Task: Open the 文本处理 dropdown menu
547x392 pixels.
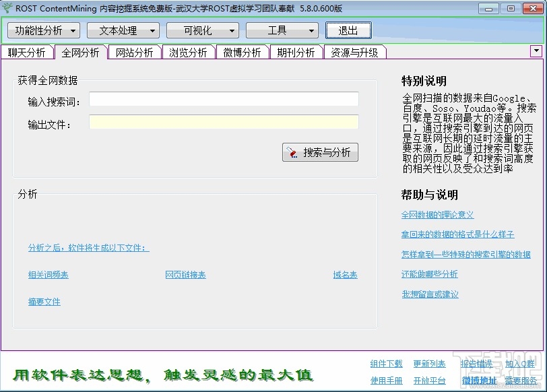Action: [123, 30]
